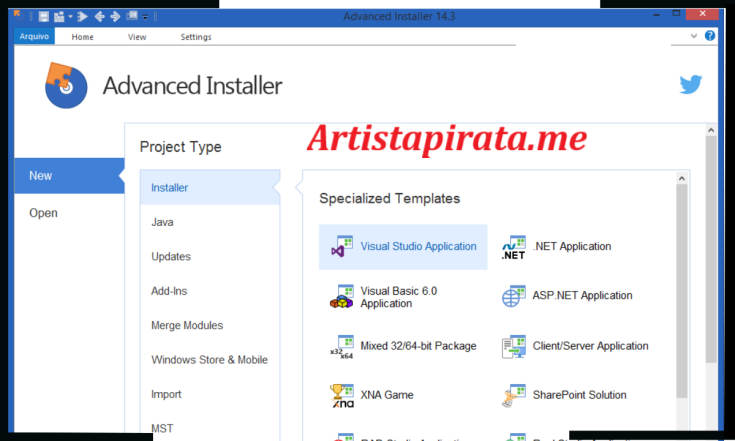Select Windows Store & Mobile project type

(210, 360)
